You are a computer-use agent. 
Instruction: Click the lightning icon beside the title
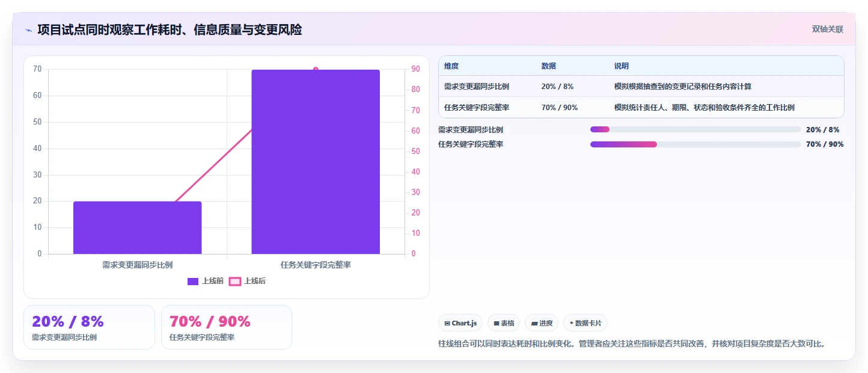point(28,29)
